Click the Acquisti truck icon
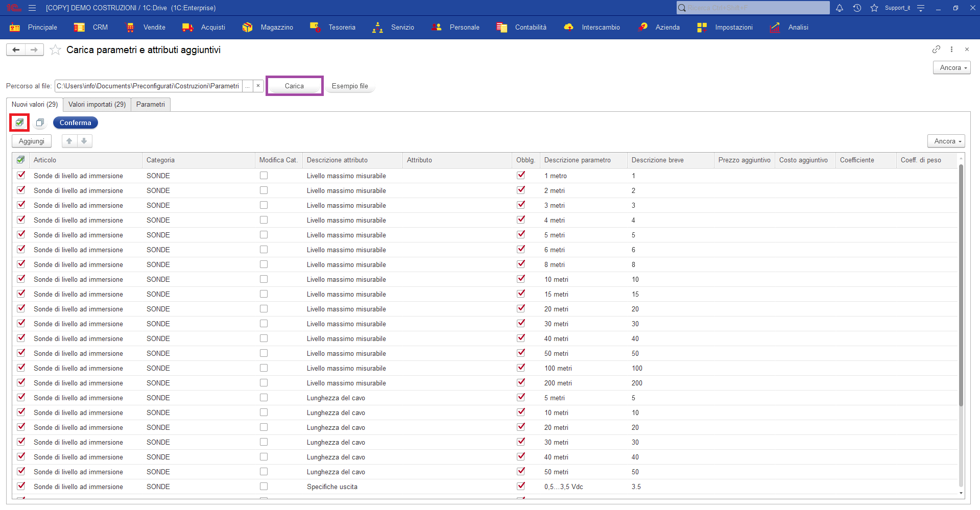Image resolution: width=980 pixels, height=510 pixels. tap(187, 28)
